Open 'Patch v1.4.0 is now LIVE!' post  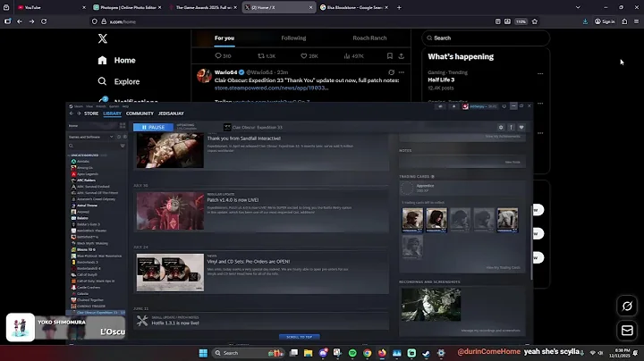click(x=233, y=200)
